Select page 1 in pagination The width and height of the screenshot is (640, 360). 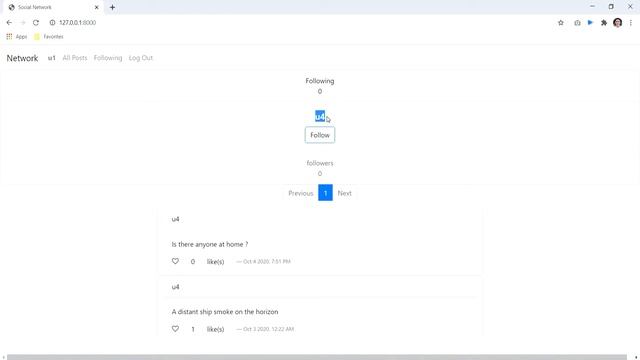(325, 193)
